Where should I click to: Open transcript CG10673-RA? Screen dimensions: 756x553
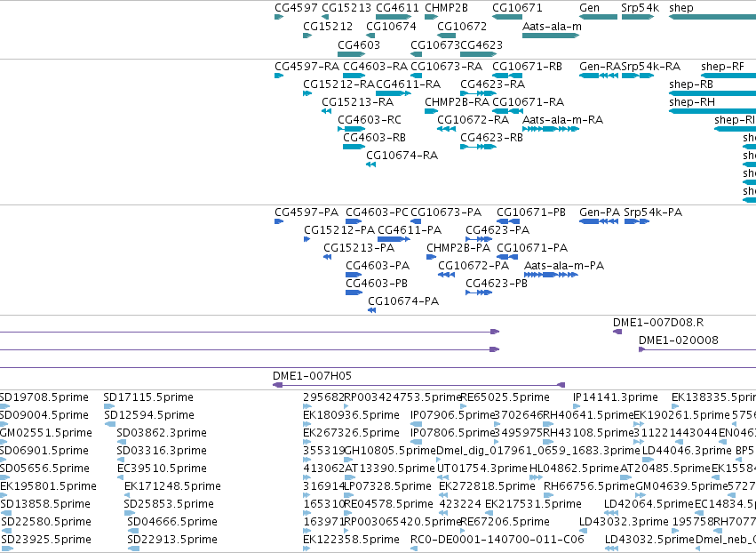pos(446,67)
